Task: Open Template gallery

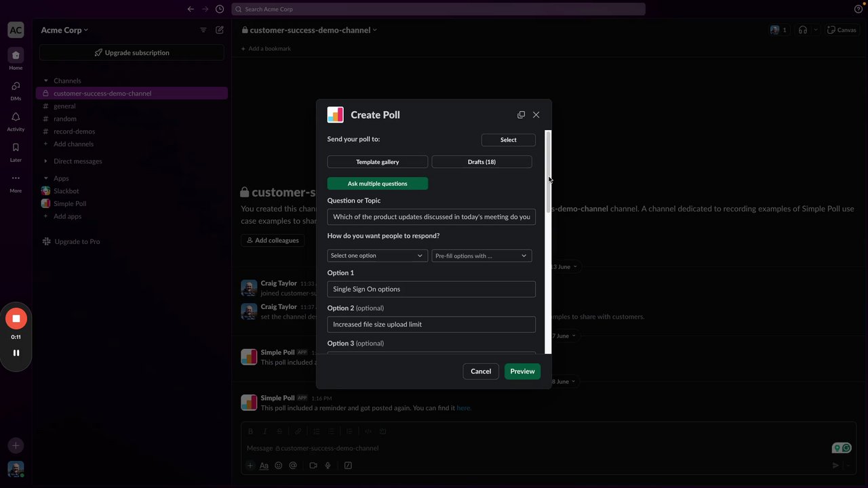Action: tap(378, 162)
